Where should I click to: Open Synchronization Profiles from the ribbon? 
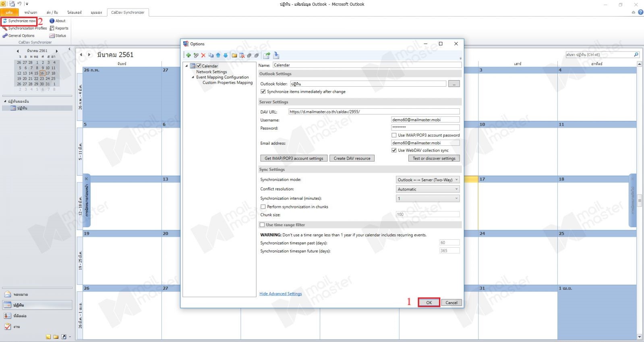click(x=25, y=28)
